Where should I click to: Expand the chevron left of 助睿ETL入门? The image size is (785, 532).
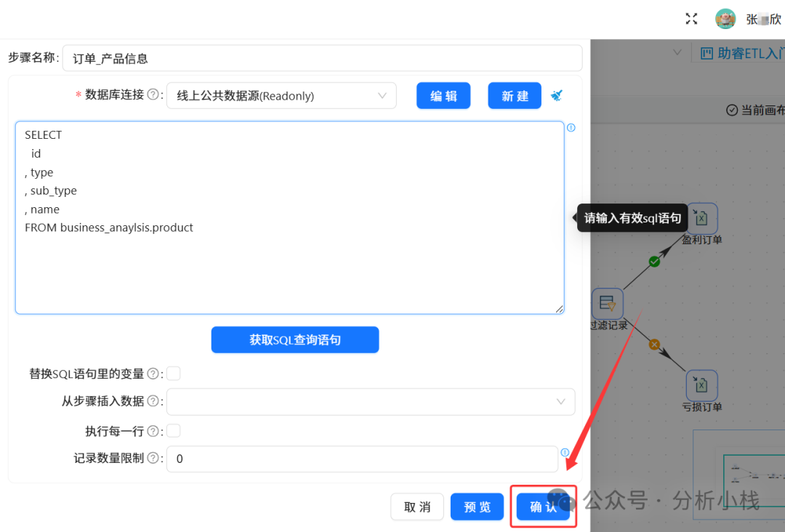click(677, 52)
